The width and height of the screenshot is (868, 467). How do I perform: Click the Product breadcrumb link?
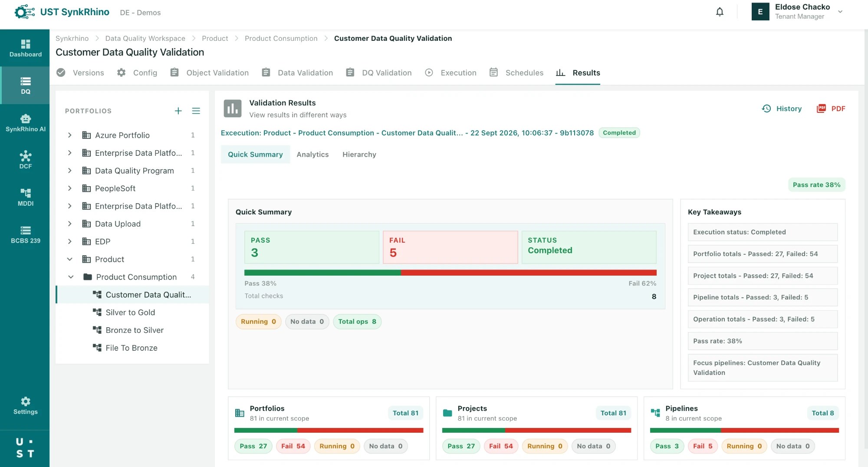[x=215, y=38]
